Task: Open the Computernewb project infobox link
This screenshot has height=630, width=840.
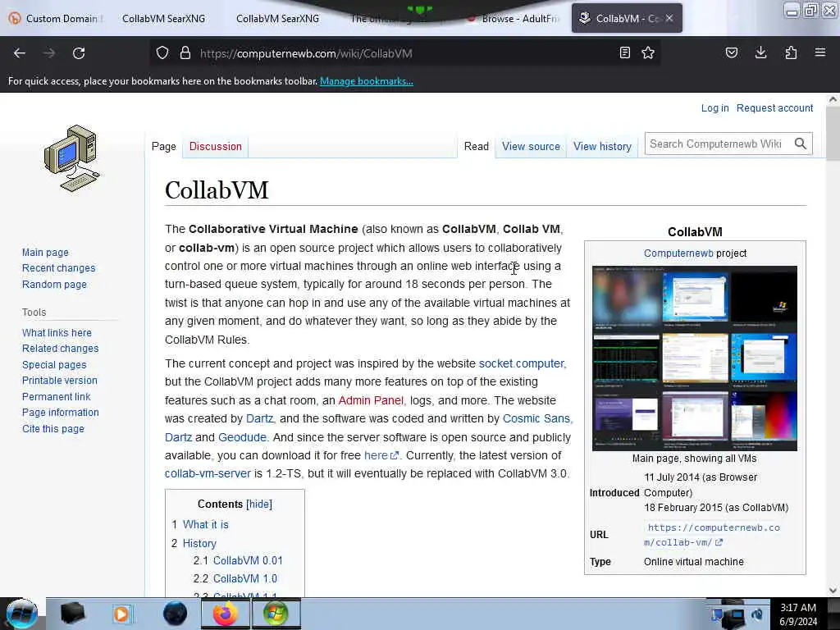Action: [x=678, y=253]
